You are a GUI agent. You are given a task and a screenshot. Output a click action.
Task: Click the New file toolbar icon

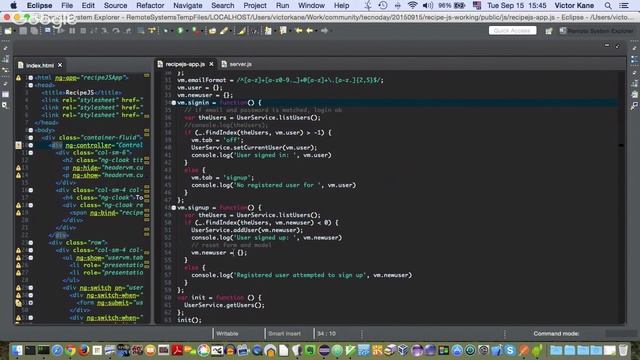(8, 31)
